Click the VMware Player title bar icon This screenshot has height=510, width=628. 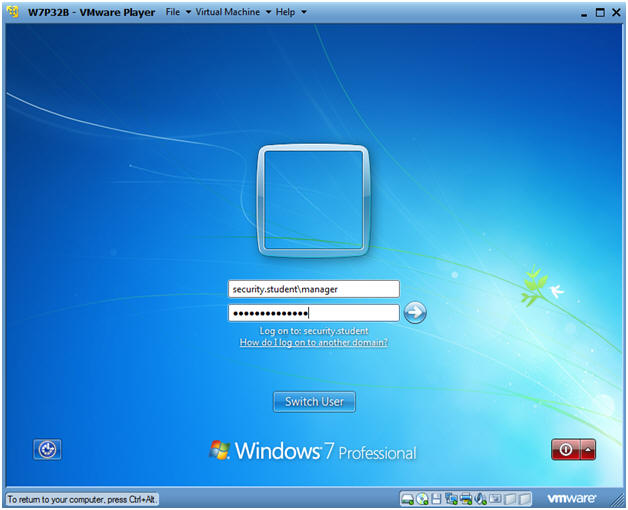(13, 12)
